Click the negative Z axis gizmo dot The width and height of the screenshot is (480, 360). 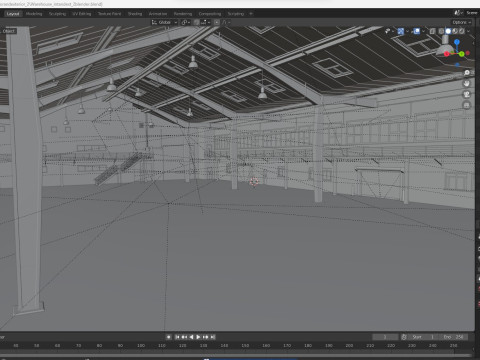(457, 65)
